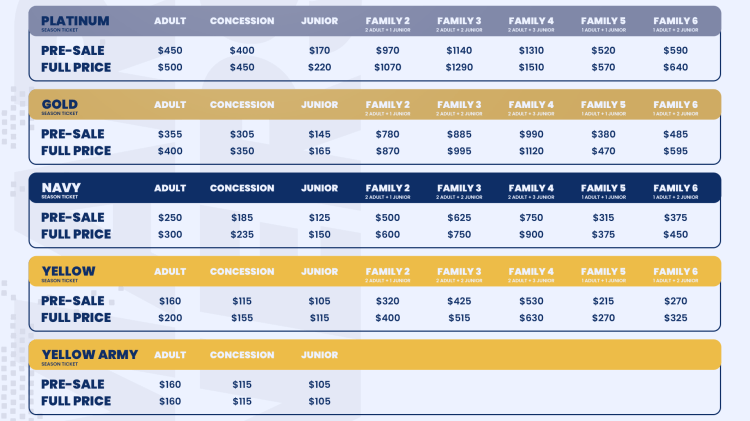750x421 pixels.
Task: Select the Yellow pre-sale Family 2 price $320
Action: click(x=387, y=301)
